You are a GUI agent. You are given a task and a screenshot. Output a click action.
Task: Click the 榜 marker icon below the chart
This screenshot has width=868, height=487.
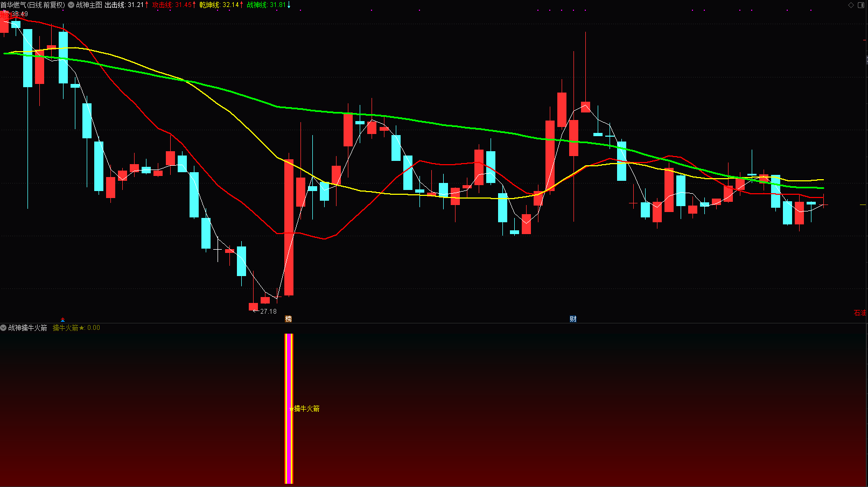click(289, 319)
